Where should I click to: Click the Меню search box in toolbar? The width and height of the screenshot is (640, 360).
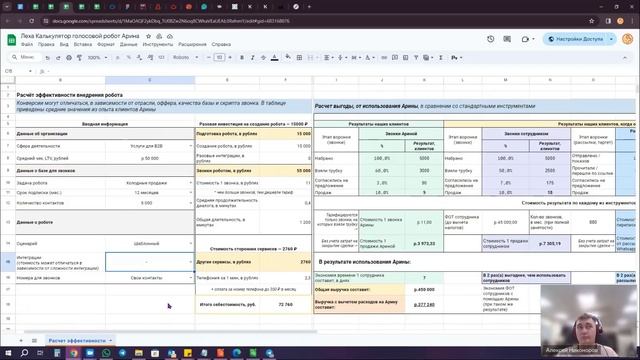click(24, 58)
